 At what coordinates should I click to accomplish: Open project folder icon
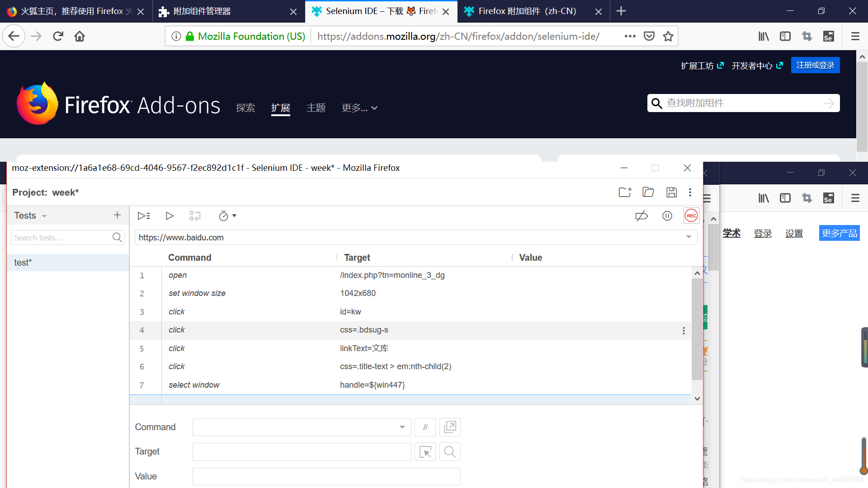coord(648,192)
